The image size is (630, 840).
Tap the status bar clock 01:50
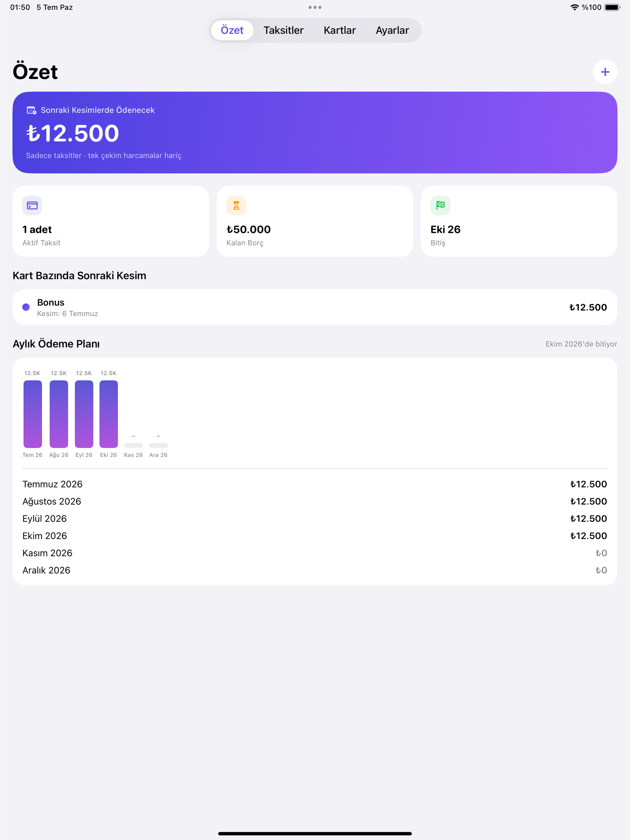pyautogui.click(x=20, y=7)
